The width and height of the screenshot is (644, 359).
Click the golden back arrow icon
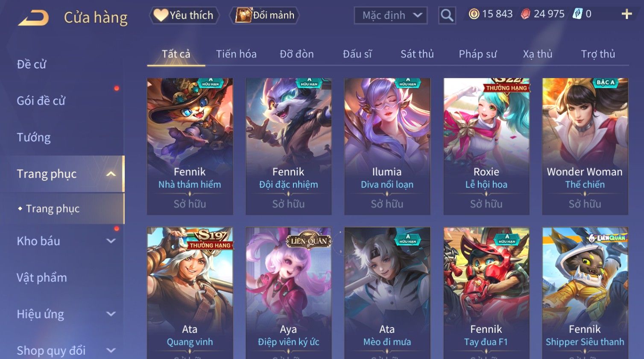click(33, 18)
